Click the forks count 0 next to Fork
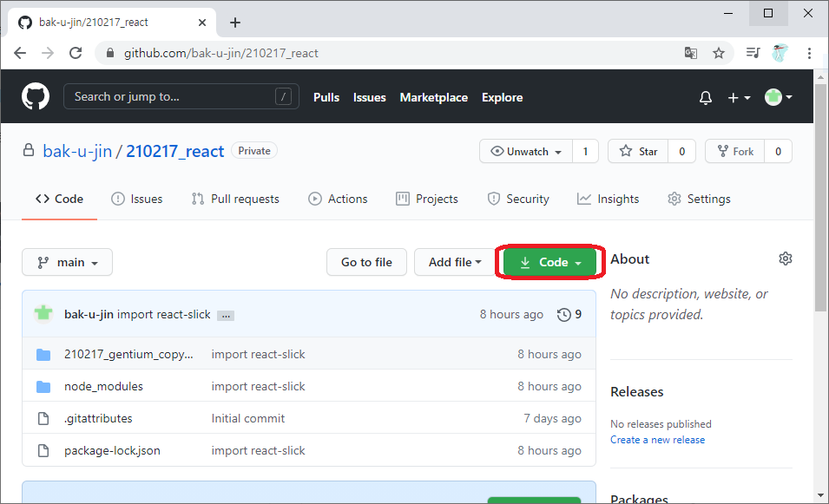 coord(778,152)
